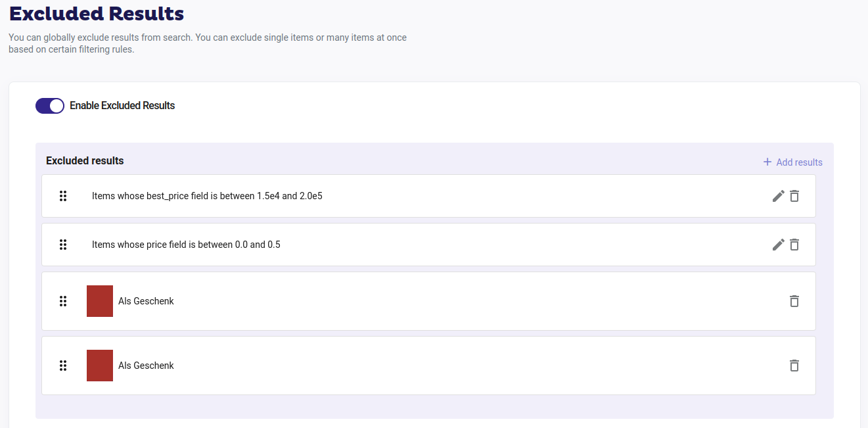Delete the second Als Geschenk item

(x=794, y=366)
